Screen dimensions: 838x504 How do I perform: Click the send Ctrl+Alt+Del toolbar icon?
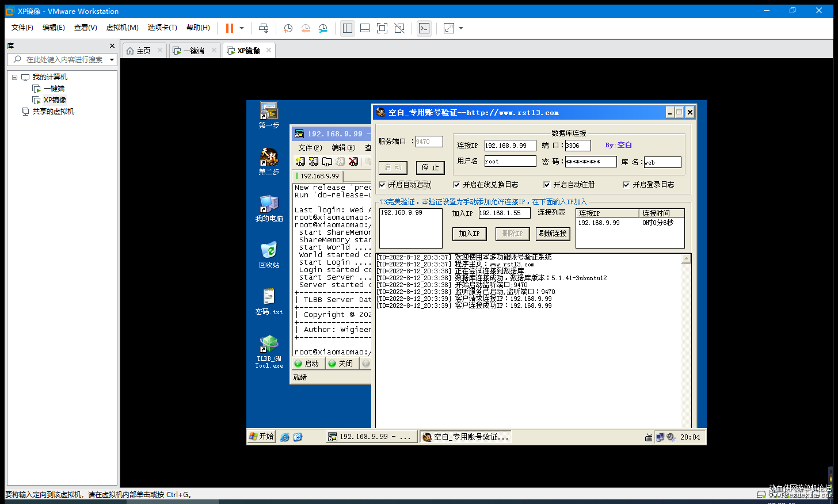264,28
